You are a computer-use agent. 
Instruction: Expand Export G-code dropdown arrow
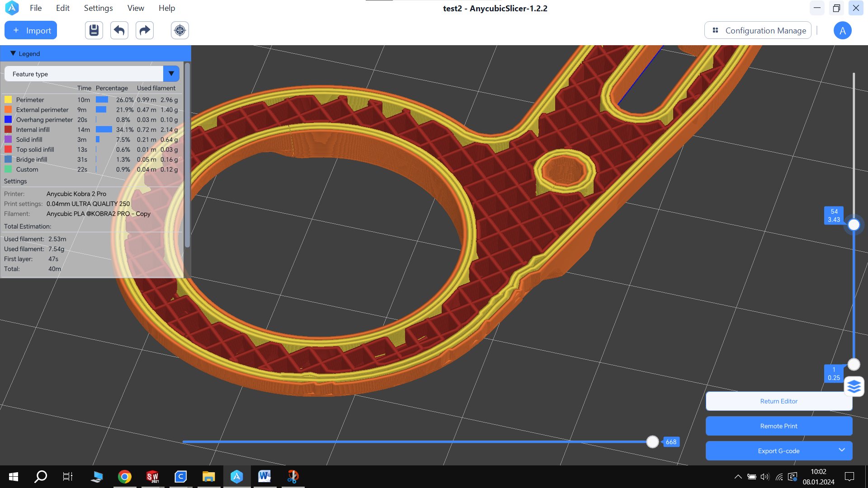coord(841,450)
